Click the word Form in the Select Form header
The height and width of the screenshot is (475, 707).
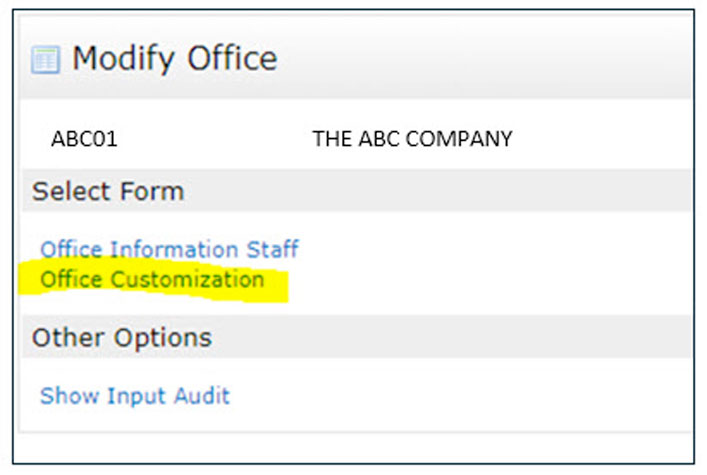coord(157,191)
